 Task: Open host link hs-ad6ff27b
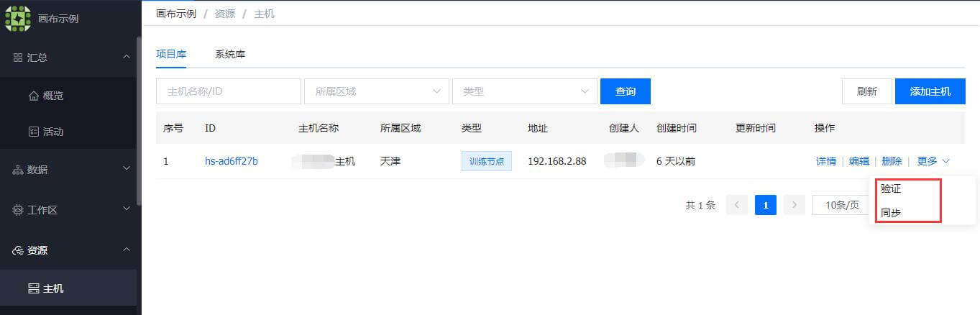(x=232, y=161)
